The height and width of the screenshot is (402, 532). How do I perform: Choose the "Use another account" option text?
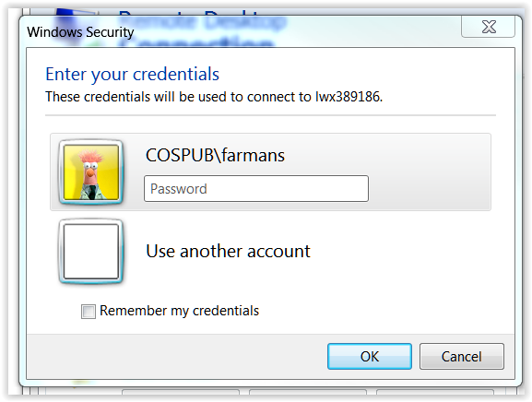228,252
